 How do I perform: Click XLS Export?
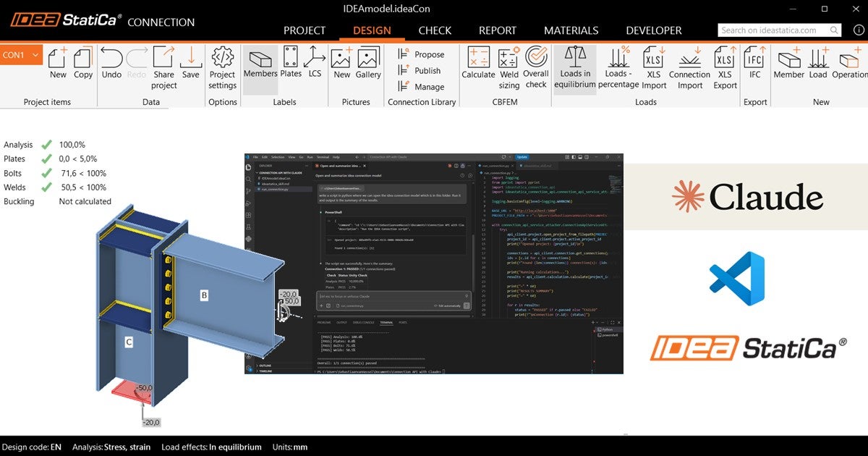pyautogui.click(x=725, y=68)
